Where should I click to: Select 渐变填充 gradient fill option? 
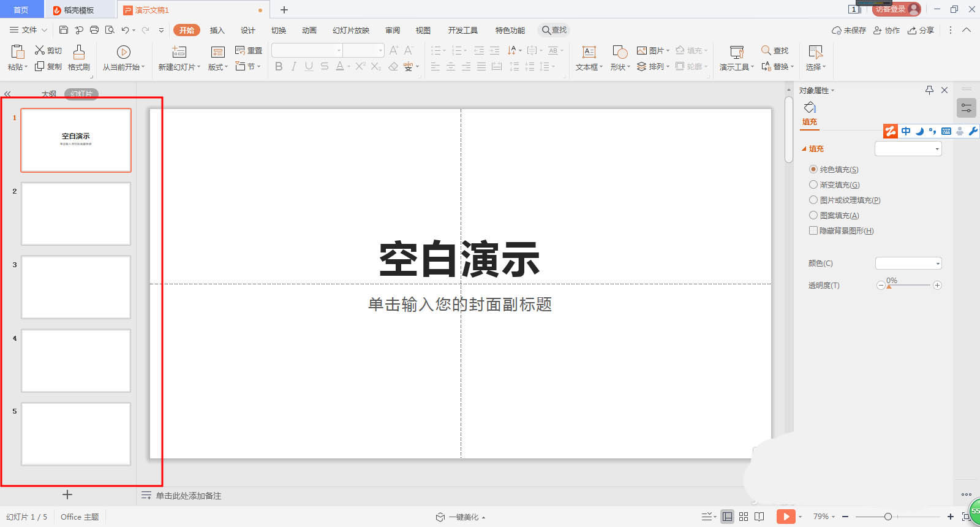pos(834,184)
